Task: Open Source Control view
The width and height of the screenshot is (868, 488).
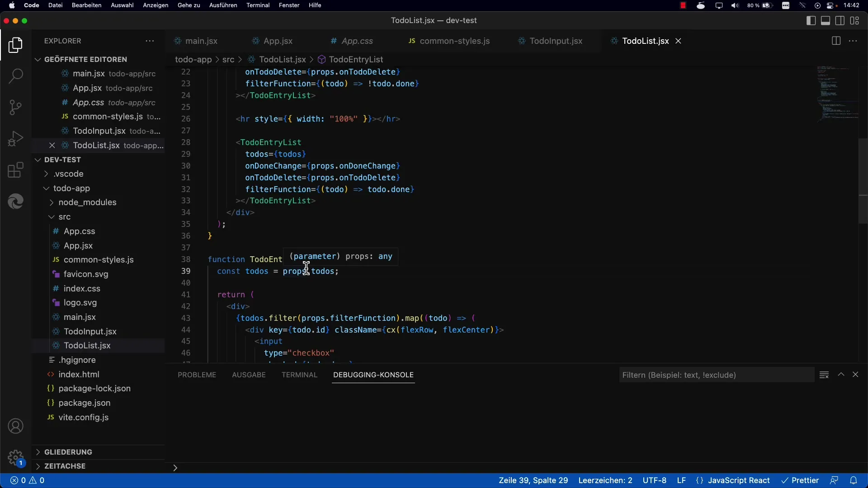Action: pyautogui.click(x=15, y=108)
